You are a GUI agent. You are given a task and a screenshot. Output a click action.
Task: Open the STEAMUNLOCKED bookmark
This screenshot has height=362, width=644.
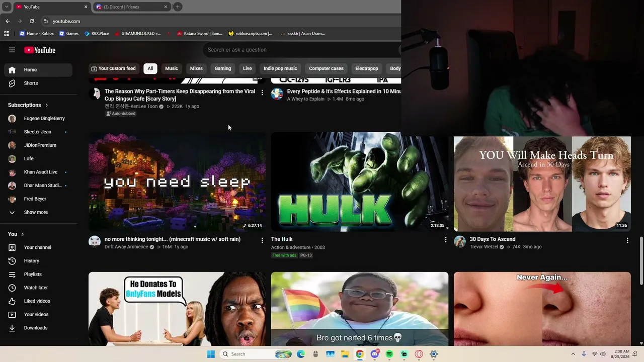coord(137,34)
